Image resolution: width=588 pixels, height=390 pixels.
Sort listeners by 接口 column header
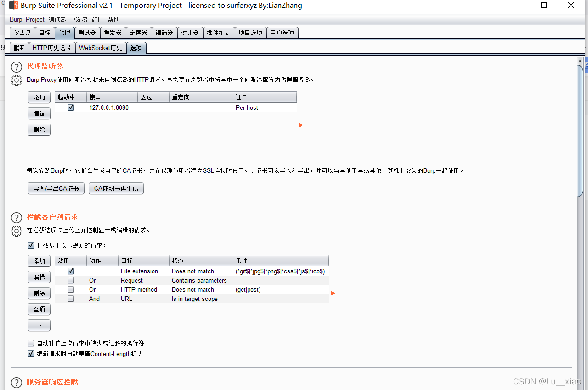click(113, 97)
